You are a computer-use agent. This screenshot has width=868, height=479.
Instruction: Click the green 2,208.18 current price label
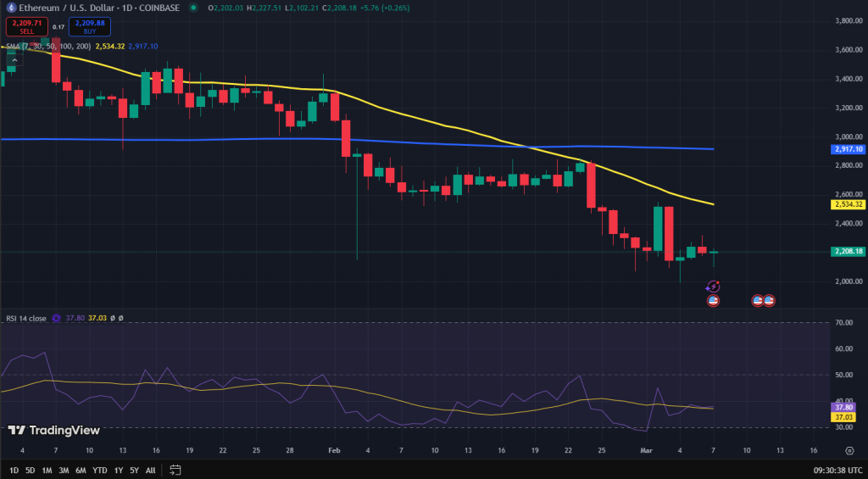[x=848, y=252]
